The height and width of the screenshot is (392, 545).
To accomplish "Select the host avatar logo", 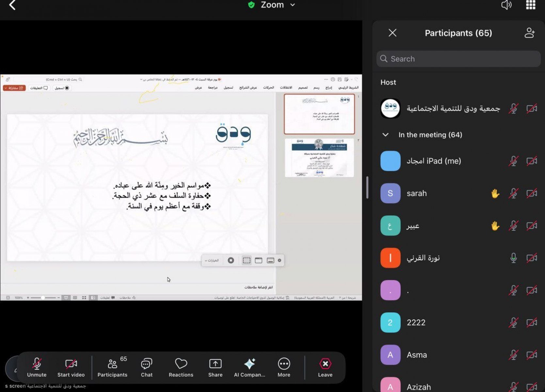I will tap(390, 108).
